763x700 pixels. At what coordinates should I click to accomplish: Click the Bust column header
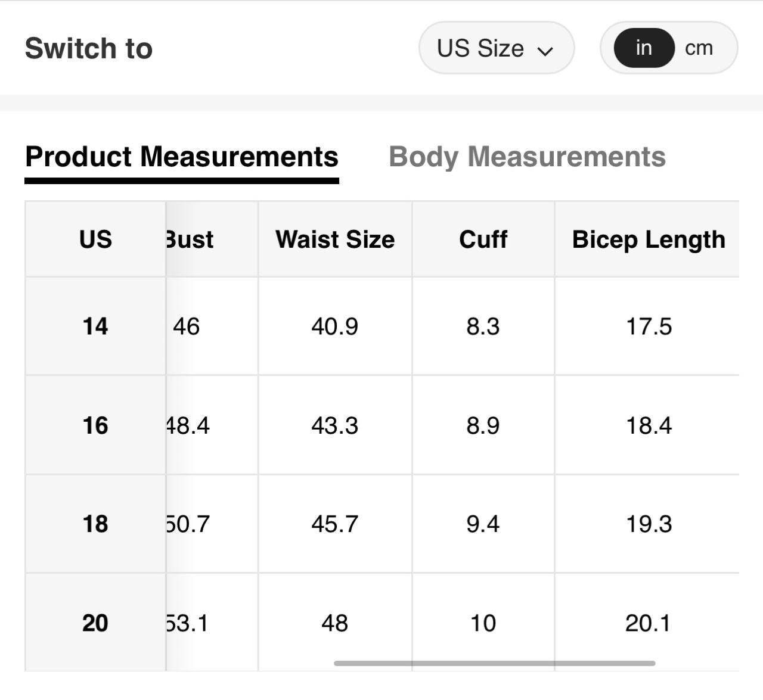191,239
